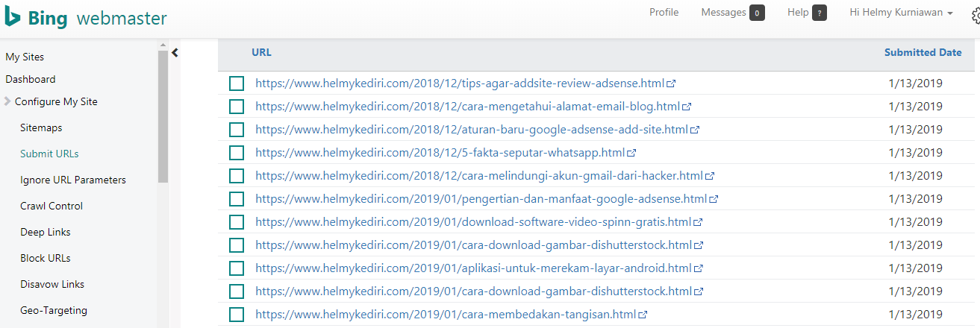Open Sitemaps page
This screenshot has width=980, height=328.
[x=41, y=127]
